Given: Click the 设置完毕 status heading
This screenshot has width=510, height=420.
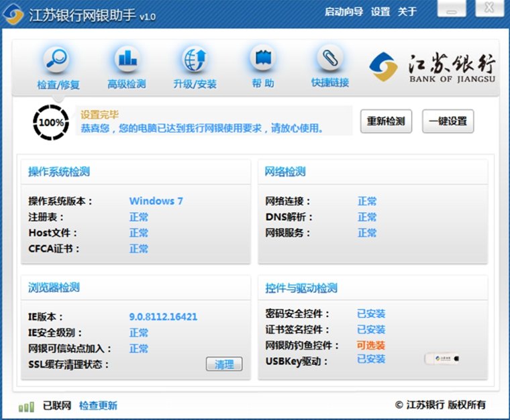Looking at the screenshot, I should (99, 115).
